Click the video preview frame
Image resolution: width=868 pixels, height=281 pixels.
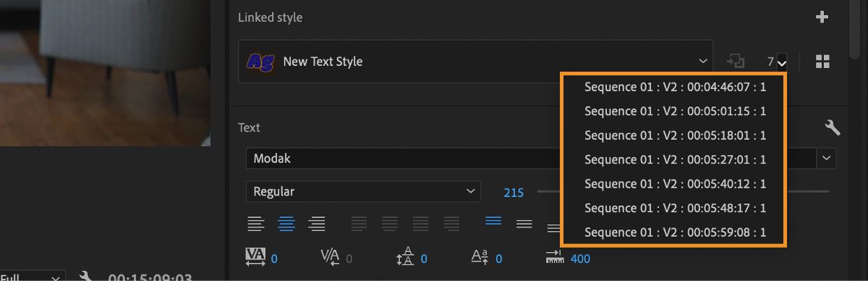(105, 72)
